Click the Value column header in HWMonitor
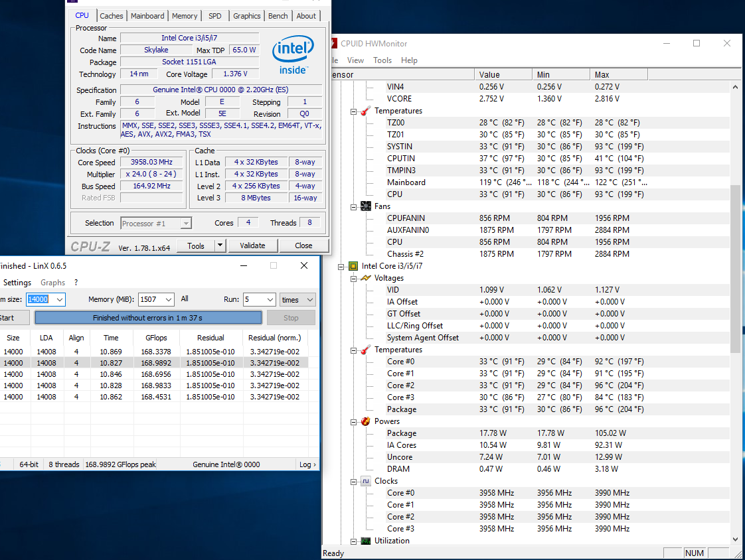Image resolution: width=745 pixels, height=560 pixels. 503,74
